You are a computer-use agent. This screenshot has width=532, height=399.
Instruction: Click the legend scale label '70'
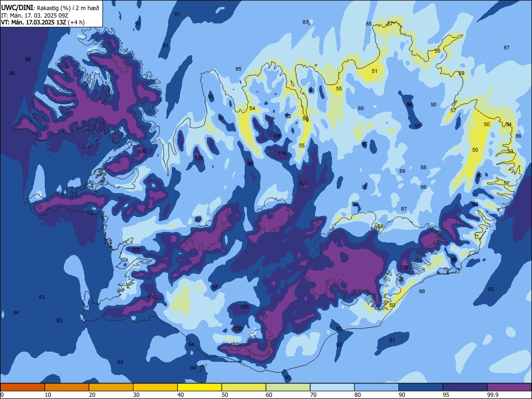(313, 395)
